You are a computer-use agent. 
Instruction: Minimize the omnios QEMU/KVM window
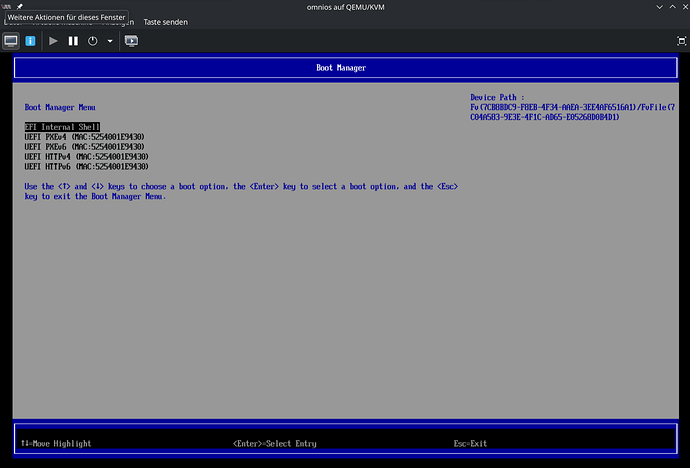[659, 7]
